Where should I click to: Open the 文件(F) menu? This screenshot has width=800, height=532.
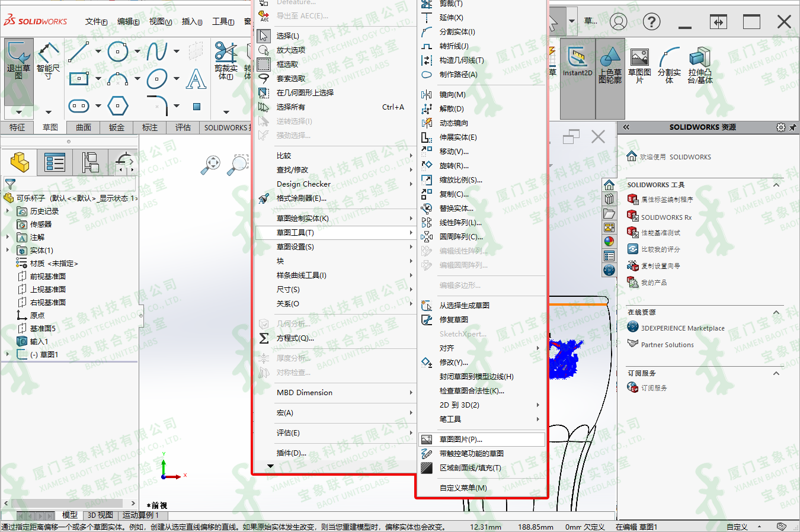96,22
